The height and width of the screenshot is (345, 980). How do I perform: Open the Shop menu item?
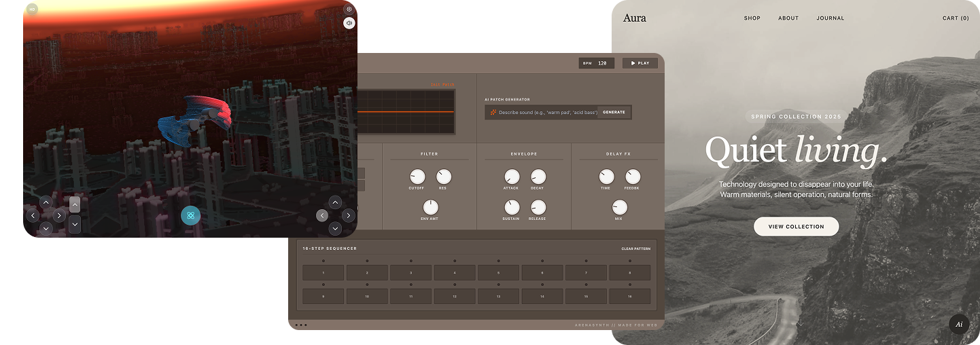click(x=752, y=18)
